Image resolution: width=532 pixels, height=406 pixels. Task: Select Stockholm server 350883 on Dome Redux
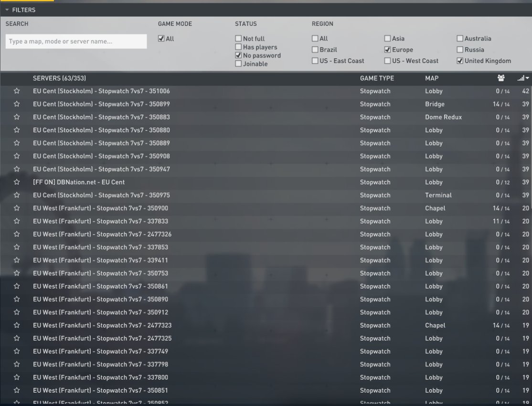click(x=101, y=117)
